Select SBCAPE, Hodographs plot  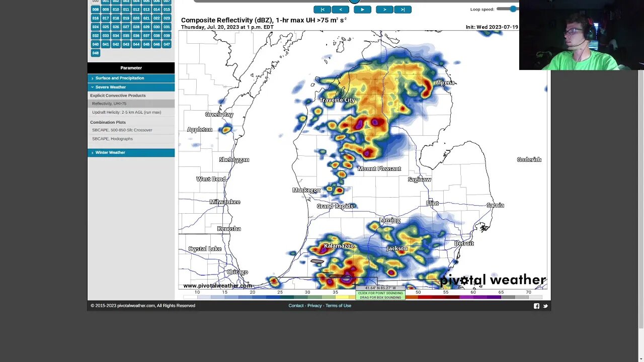click(131, 139)
